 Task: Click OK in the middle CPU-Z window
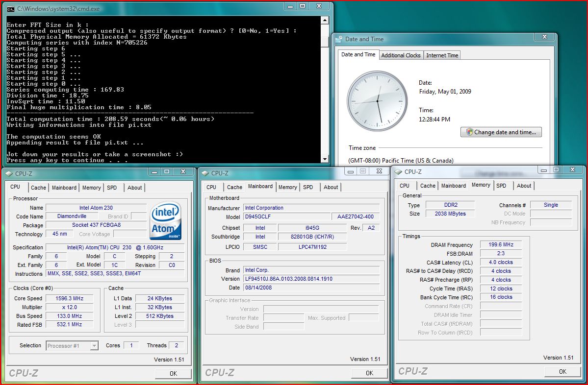click(x=369, y=373)
